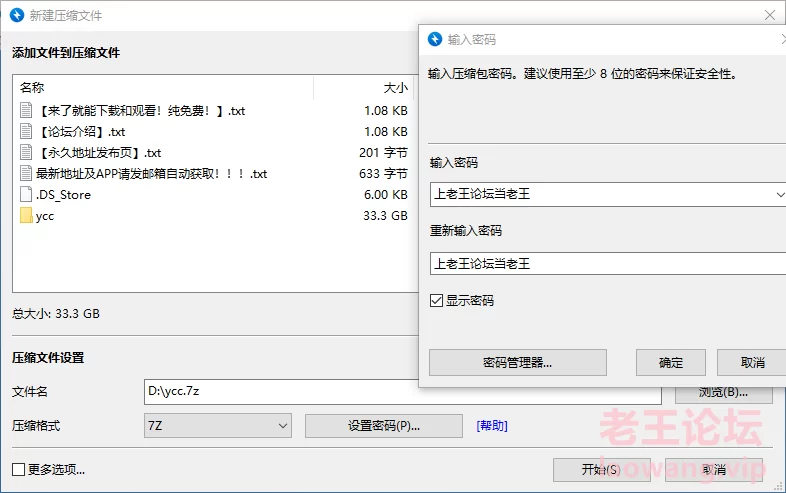Click the 33.3 GB size cell of ycc
786x493 pixels.
pyautogui.click(x=385, y=216)
